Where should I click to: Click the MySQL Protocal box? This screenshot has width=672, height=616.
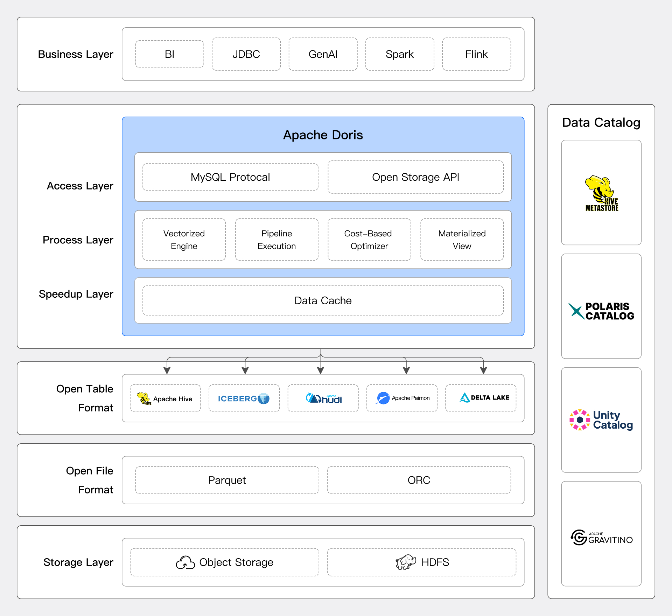230,177
